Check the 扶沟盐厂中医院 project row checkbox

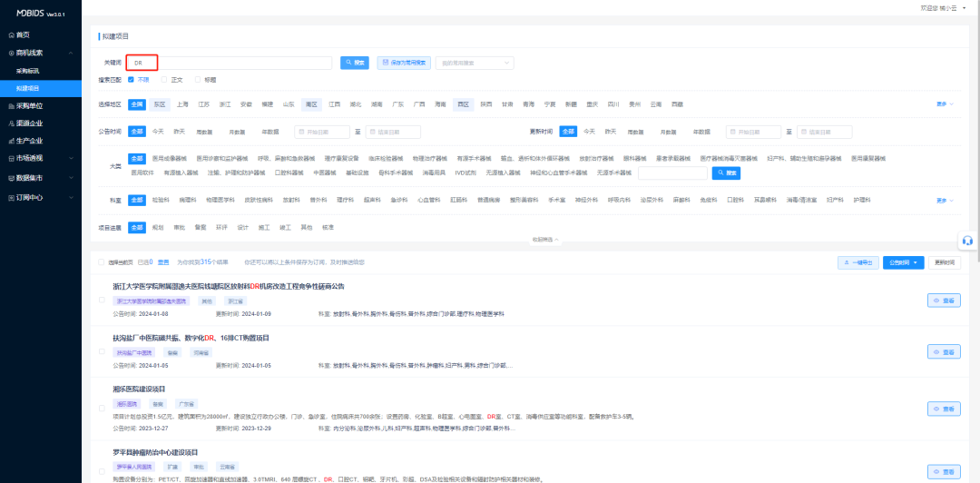click(102, 352)
